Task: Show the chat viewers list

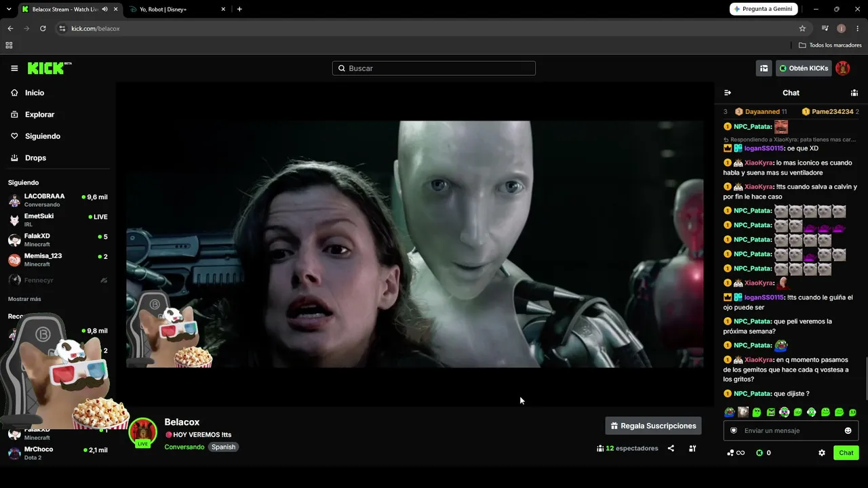Action: tap(854, 93)
